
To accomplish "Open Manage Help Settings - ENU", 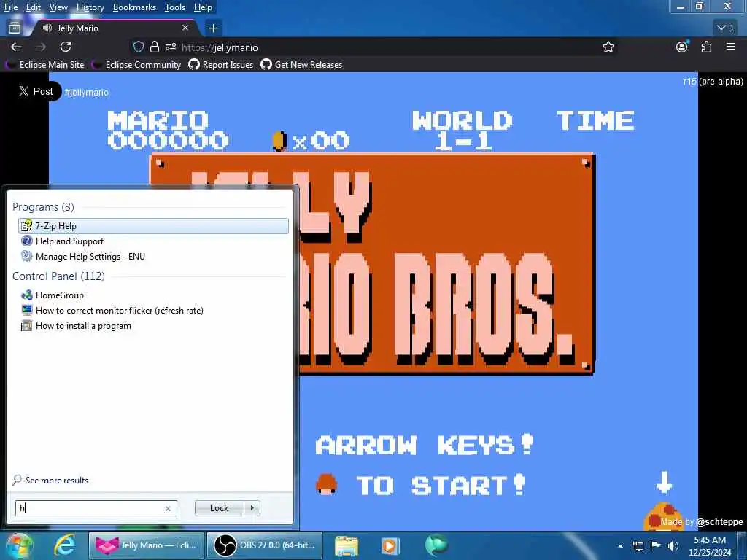I will pyautogui.click(x=153, y=256).
